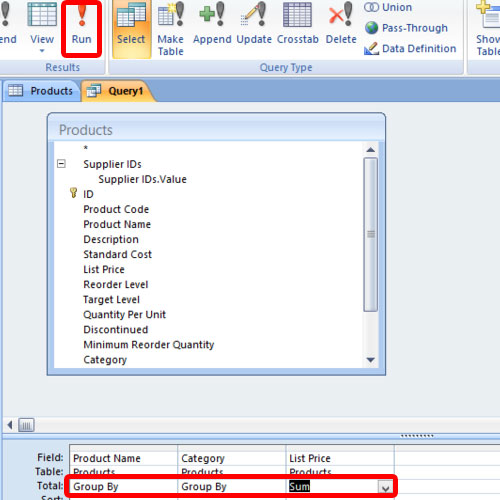Click the Category cell in Field row

[232, 458]
